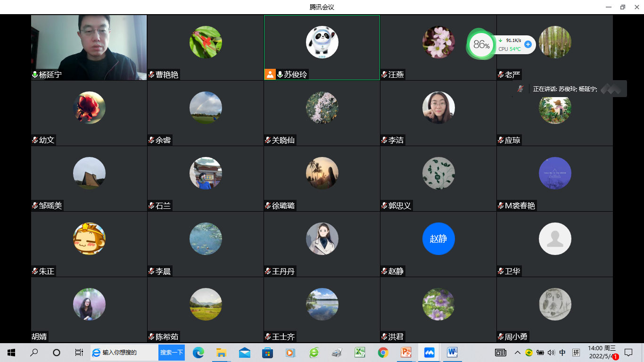The image size is (644, 362).
Task: Open the Windows Start menu
Action: tap(11, 352)
